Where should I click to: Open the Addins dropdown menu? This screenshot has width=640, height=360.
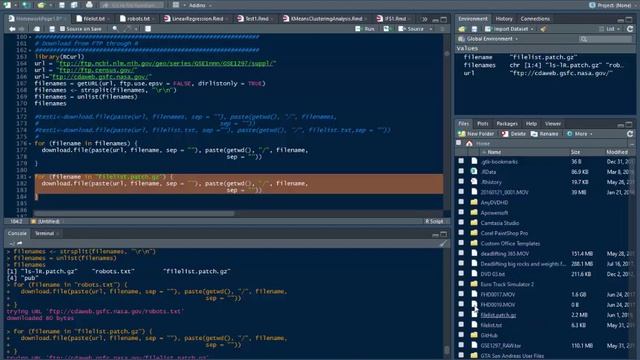point(200,5)
